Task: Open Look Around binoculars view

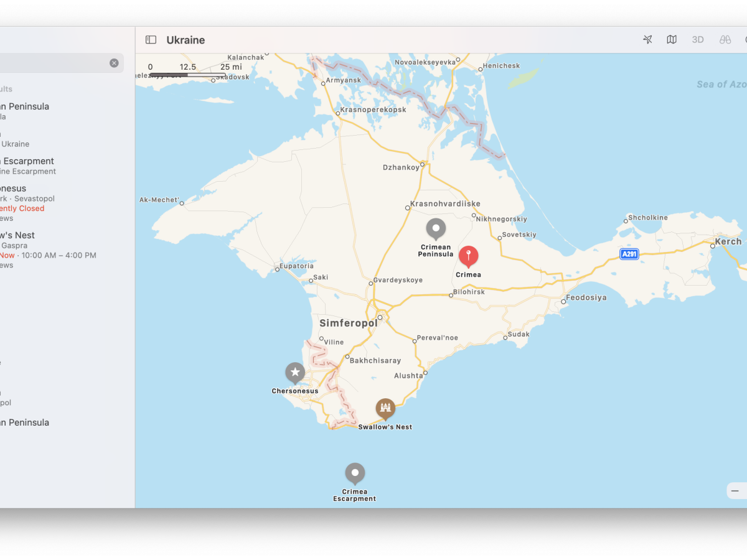Action: pyautogui.click(x=725, y=40)
